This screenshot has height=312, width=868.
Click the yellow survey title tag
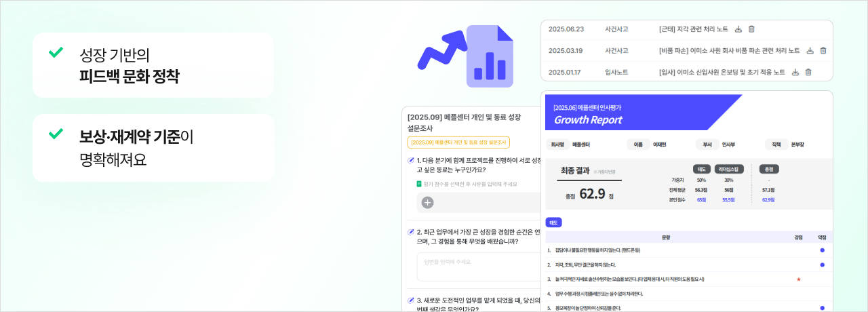coord(458,142)
